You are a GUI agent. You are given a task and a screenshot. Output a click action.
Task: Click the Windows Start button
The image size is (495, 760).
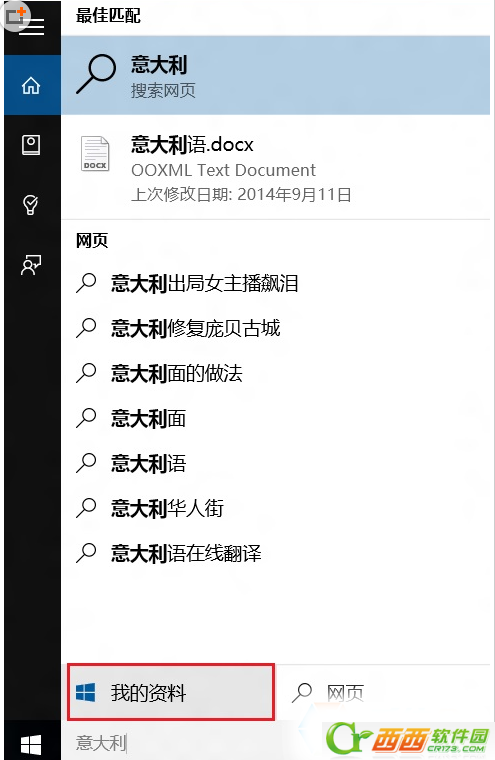(31, 744)
